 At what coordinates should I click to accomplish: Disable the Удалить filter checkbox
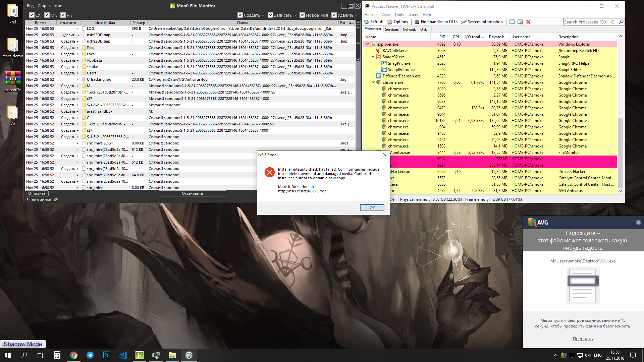334,15
